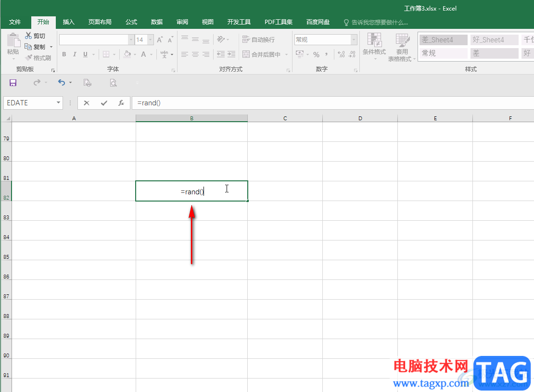Toggle Bold formatting
The image size is (534, 392).
coord(64,54)
